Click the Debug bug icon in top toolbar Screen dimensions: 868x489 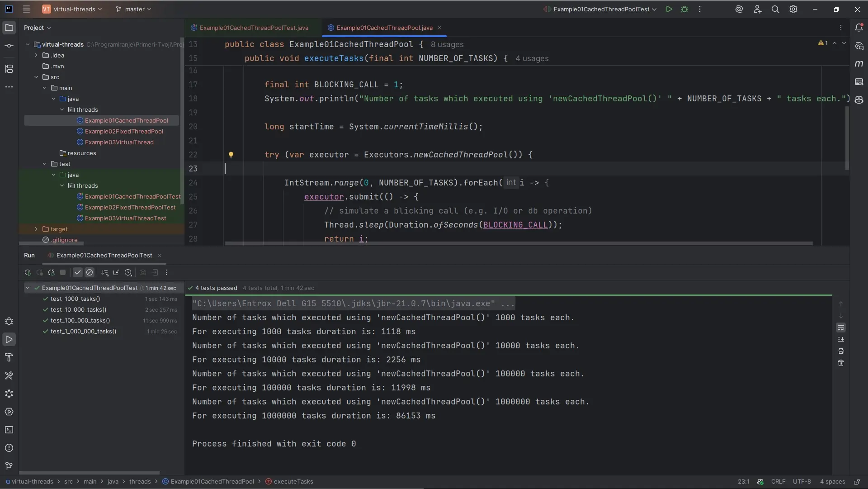pos(684,9)
